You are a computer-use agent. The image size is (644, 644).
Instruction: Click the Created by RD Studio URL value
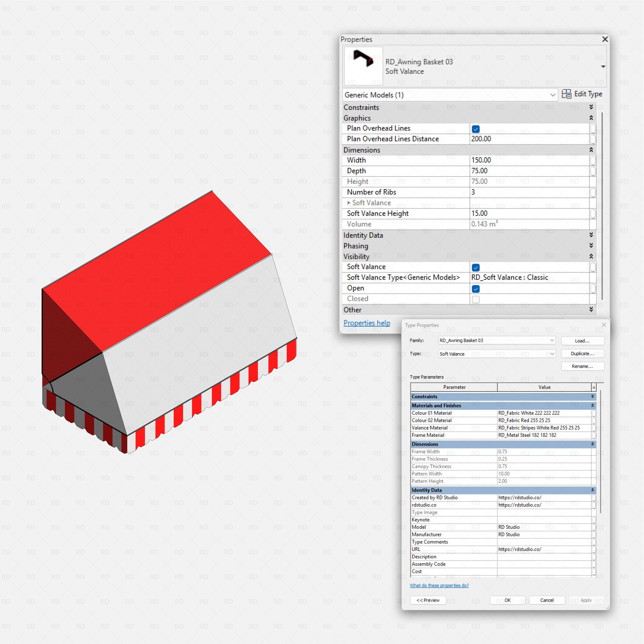544,498
